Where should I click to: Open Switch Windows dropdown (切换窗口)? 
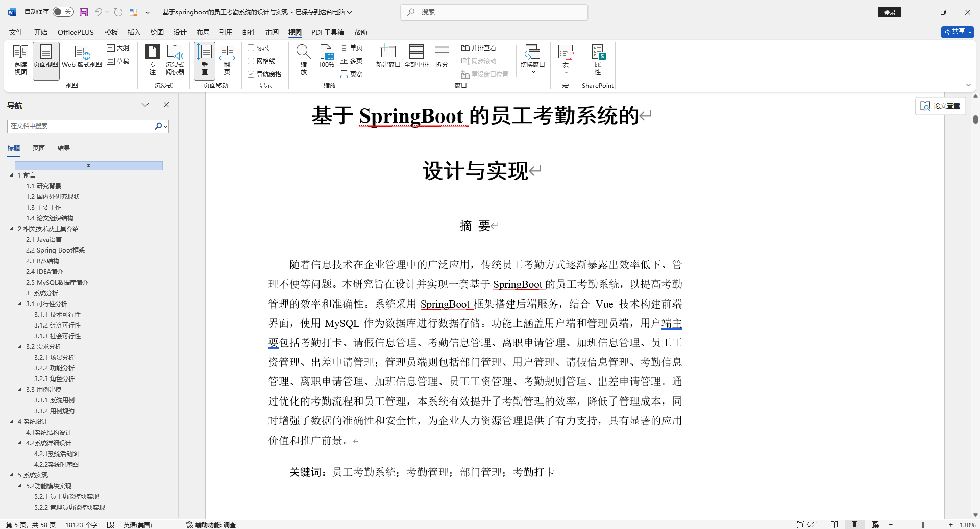tap(533, 61)
